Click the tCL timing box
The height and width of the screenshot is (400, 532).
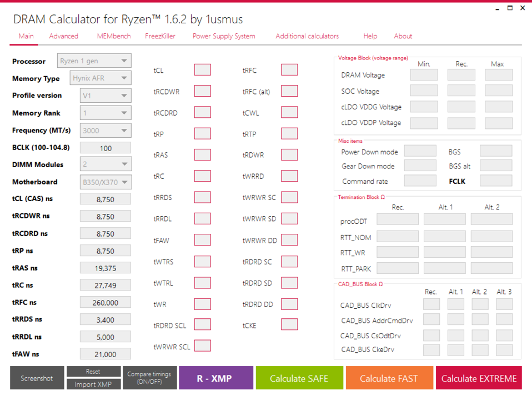(x=202, y=70)
